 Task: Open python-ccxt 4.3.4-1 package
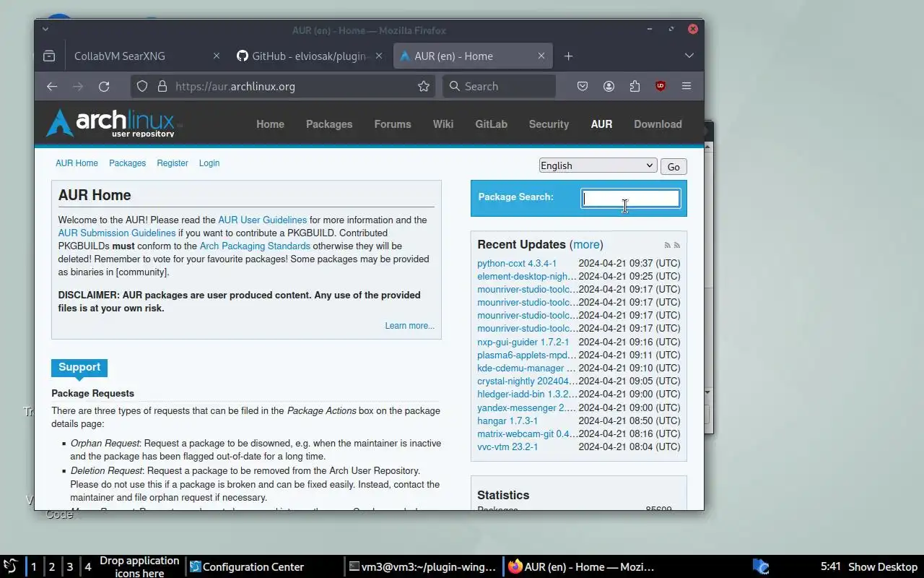pyautogui.click(x=517, y=263)
